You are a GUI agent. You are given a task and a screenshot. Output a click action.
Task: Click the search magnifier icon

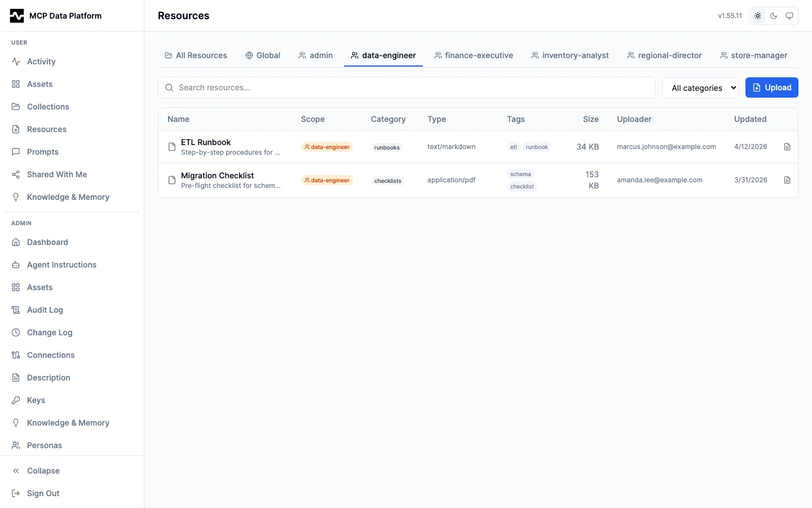pos(169,87)
